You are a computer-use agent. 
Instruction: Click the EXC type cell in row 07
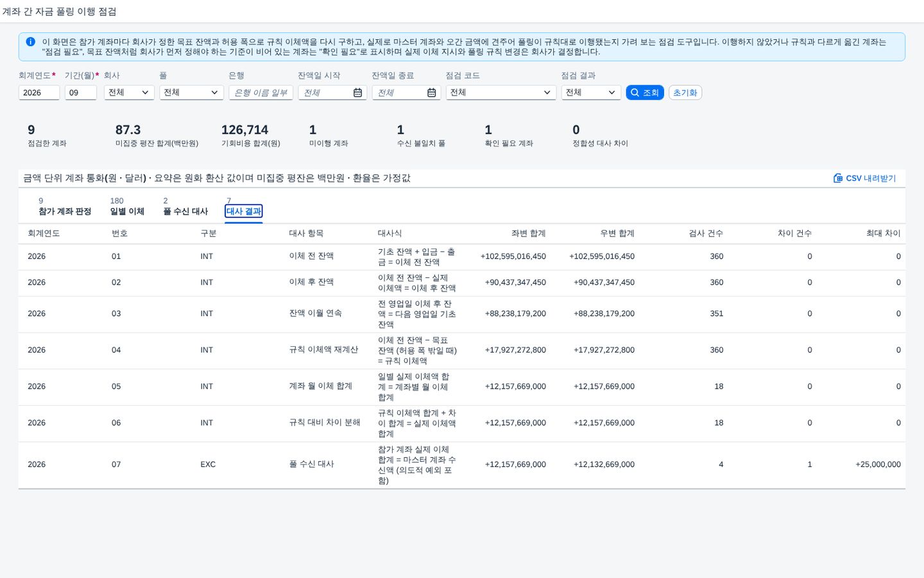pyautogui.click(x=208, y=464)
